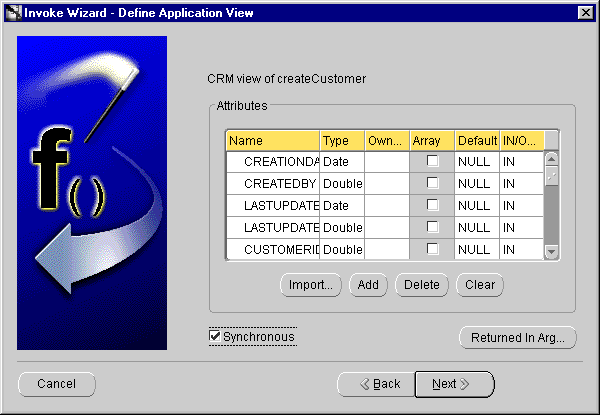This screenshot has height=415, width=600.
Task: Click the Clear button
Action: pos(480,285)
